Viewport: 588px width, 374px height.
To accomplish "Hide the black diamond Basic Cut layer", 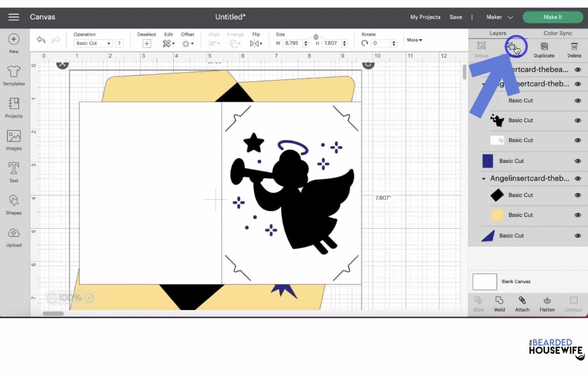I will (x=578, y=195).
